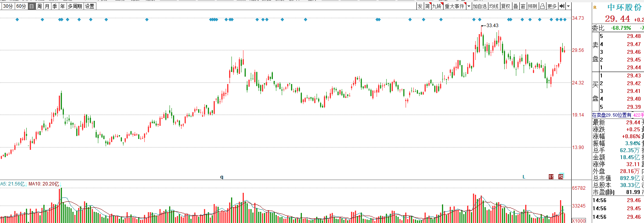Click the q marker on chart axis

[x=222, y=177]
